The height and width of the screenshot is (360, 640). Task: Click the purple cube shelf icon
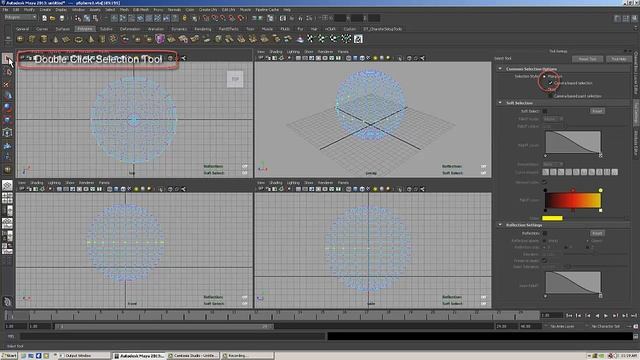[x=160, y=39]
